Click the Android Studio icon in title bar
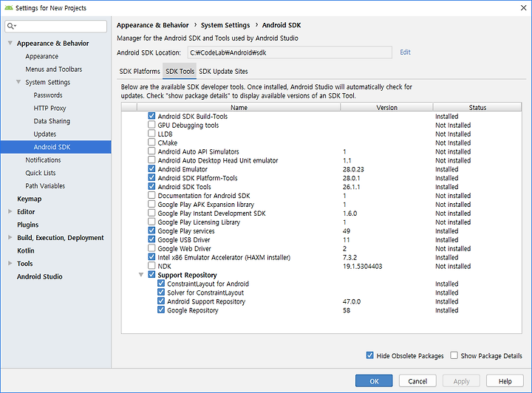The height and width of the screenshot is (393, 532). (x=8, y=7)
